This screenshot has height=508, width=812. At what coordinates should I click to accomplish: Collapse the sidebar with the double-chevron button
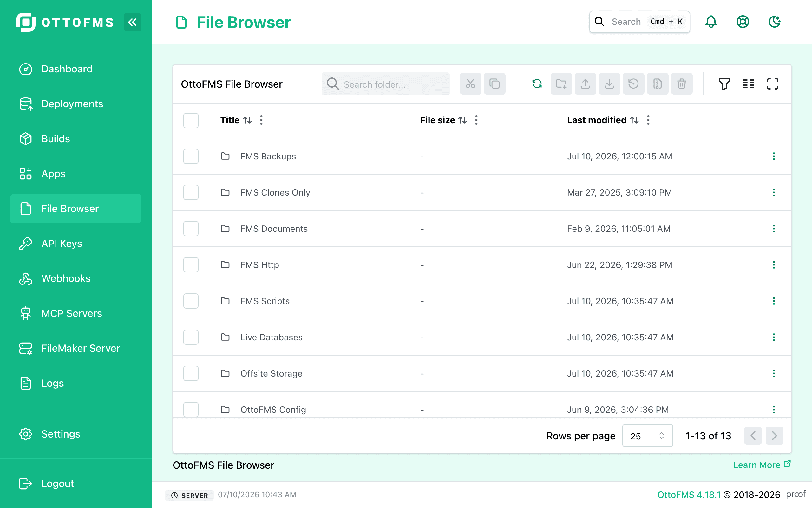pos(133,22)
